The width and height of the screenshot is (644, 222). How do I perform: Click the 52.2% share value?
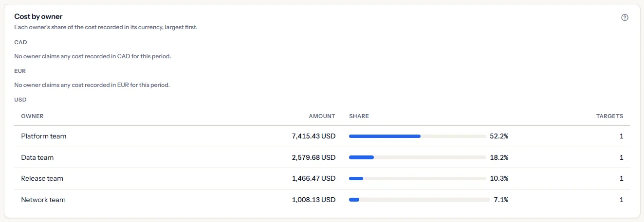point(499,137)
